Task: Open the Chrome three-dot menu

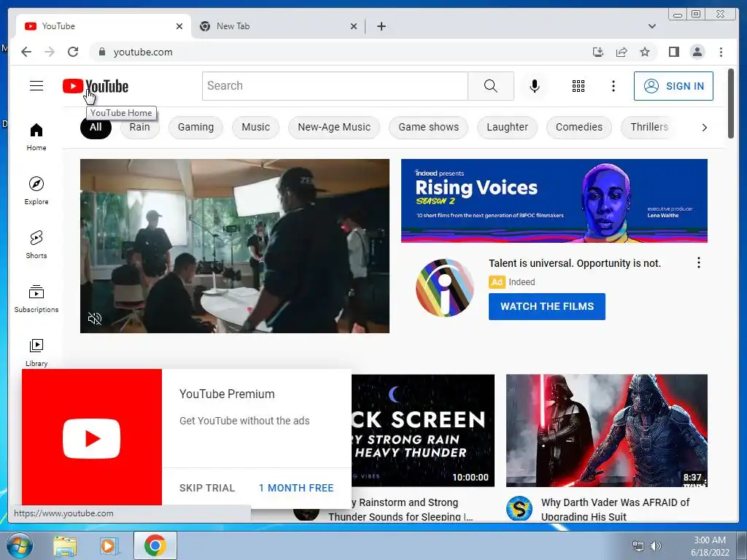Action: coord(721,52)
